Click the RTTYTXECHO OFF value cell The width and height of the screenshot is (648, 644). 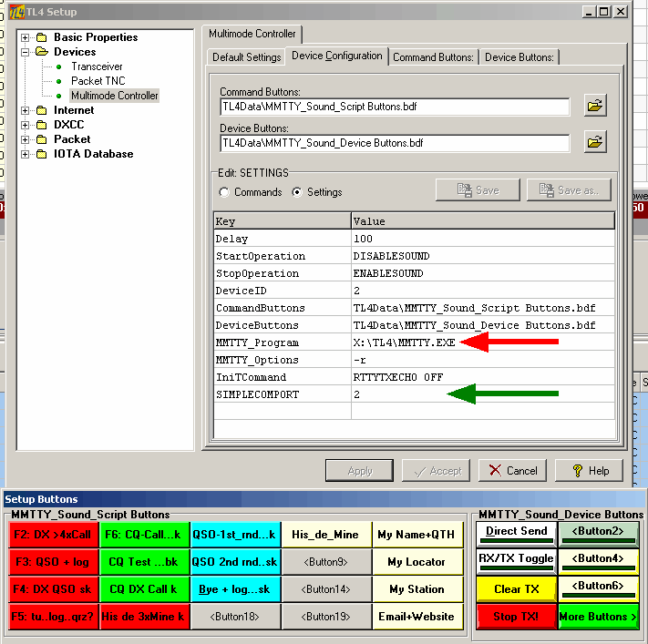pyautogui.click(x=483, y=377)
